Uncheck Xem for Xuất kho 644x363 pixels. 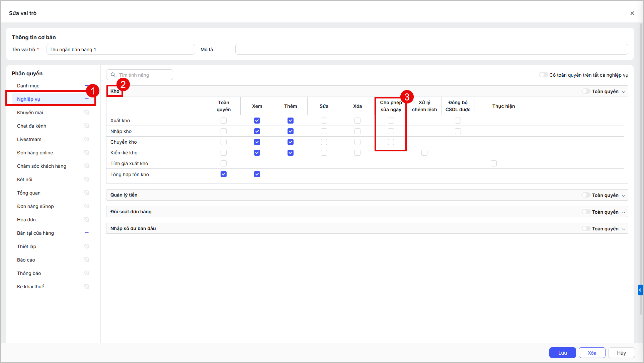257,121
